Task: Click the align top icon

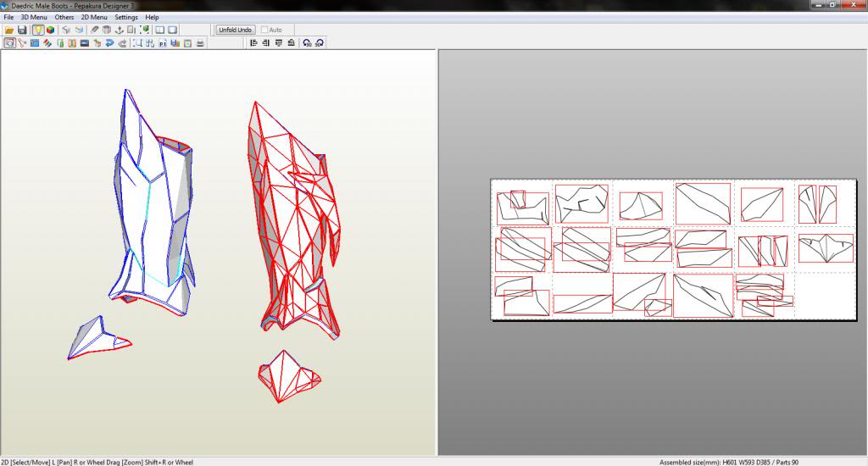Action: [278, 43]
